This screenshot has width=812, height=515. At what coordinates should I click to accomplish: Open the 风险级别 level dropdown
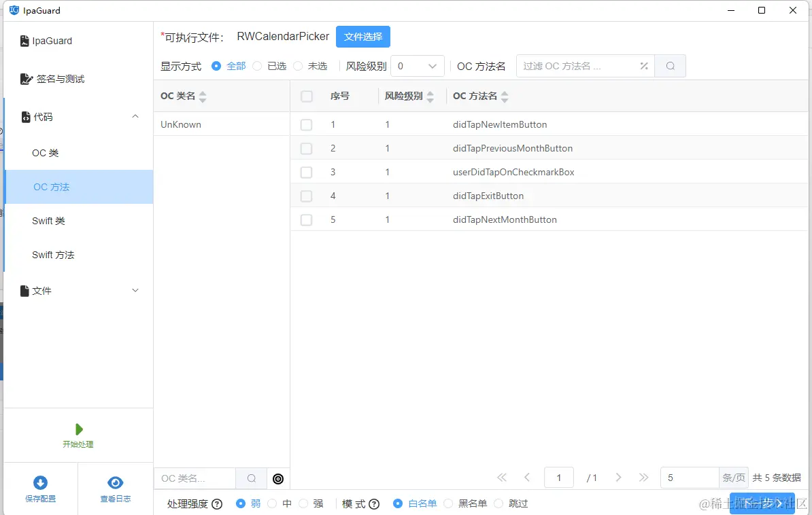point(417,66)
